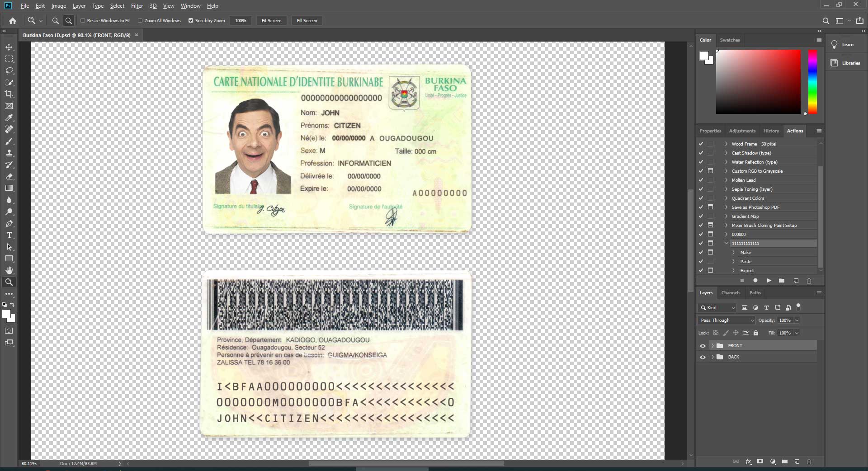Open the Pass Through blend mode dropdown
The height and width of the screenshot is (471, 868).
tap(726, 320)
